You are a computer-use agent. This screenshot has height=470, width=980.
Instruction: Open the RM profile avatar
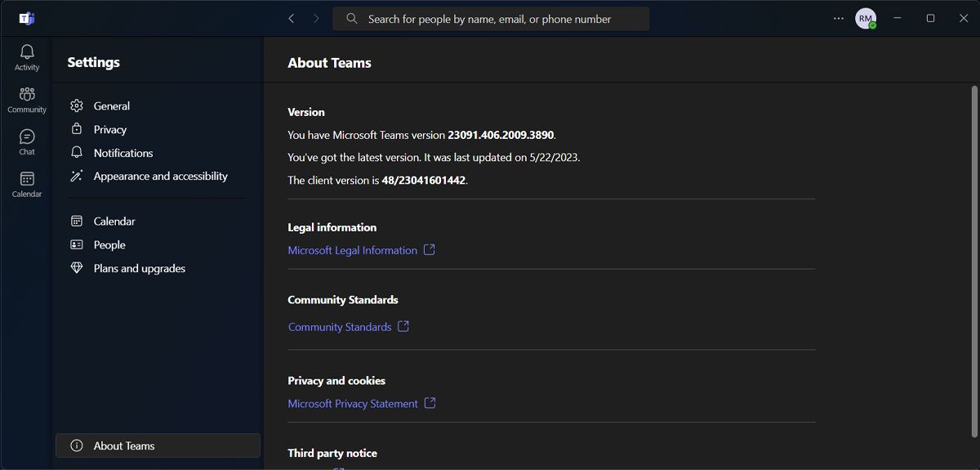pos(866,18)
